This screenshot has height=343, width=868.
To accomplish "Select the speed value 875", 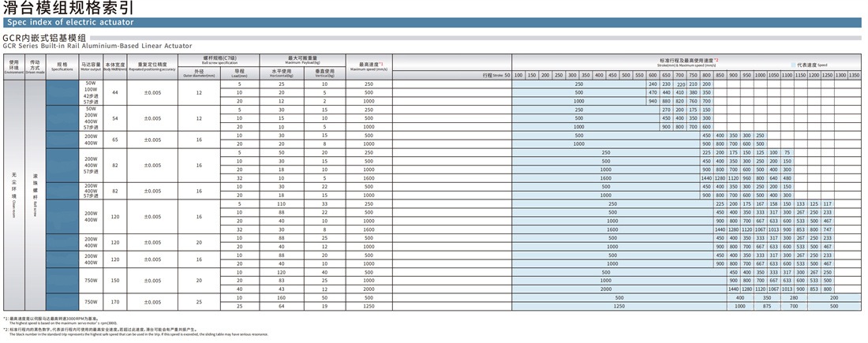I will pos(767,306).
